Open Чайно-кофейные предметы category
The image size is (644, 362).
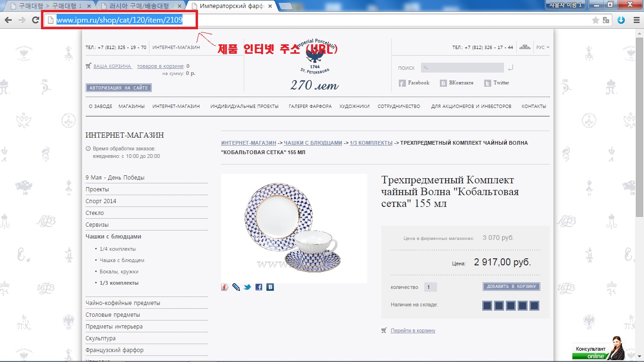tap(123, 303)
